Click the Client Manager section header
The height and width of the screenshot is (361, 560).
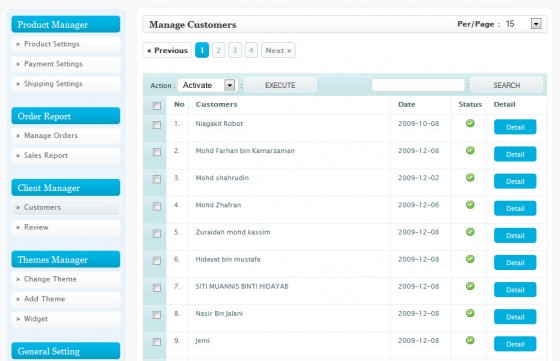[x=66, y=187]
